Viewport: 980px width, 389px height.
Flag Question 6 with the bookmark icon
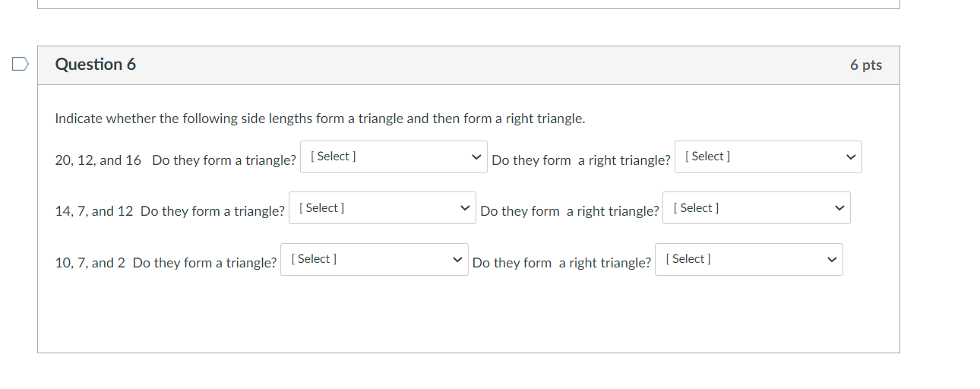click(x=20, y=65)
